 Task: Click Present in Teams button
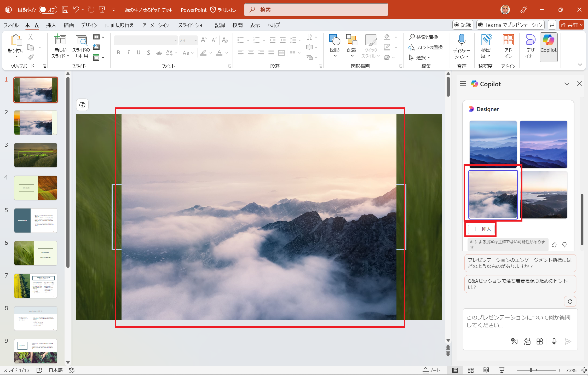[510, 25]
